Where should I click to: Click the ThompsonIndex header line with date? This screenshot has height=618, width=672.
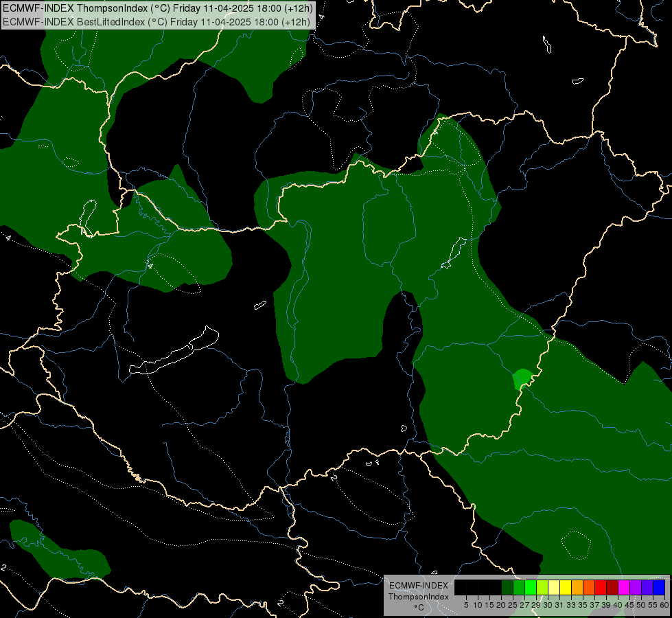pyautogui.click(x=158, y=8)
